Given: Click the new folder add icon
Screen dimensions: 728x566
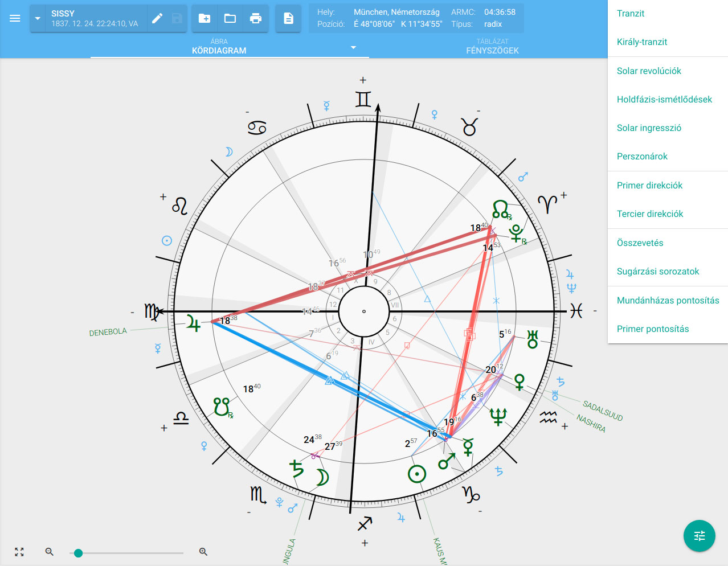Looking at the screenshot, I should [x=205, y=18].
